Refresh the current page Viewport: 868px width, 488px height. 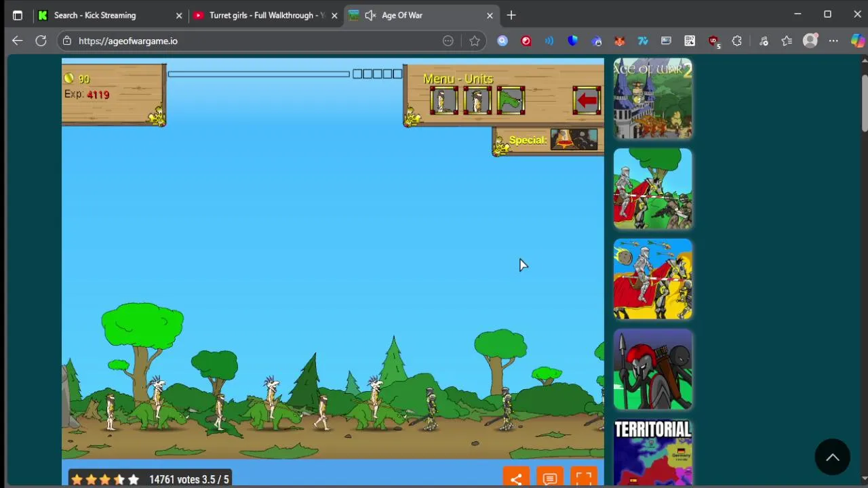pyautogui.click(x=41, y=41)
